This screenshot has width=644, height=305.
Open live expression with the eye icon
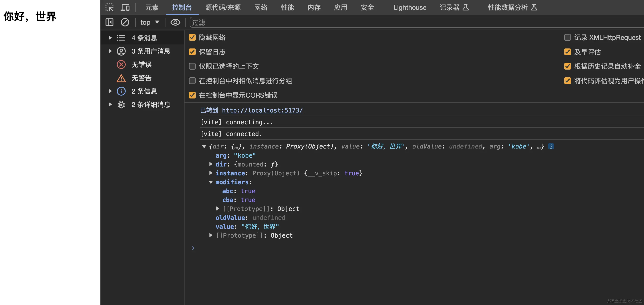click(x=175, y=22)
